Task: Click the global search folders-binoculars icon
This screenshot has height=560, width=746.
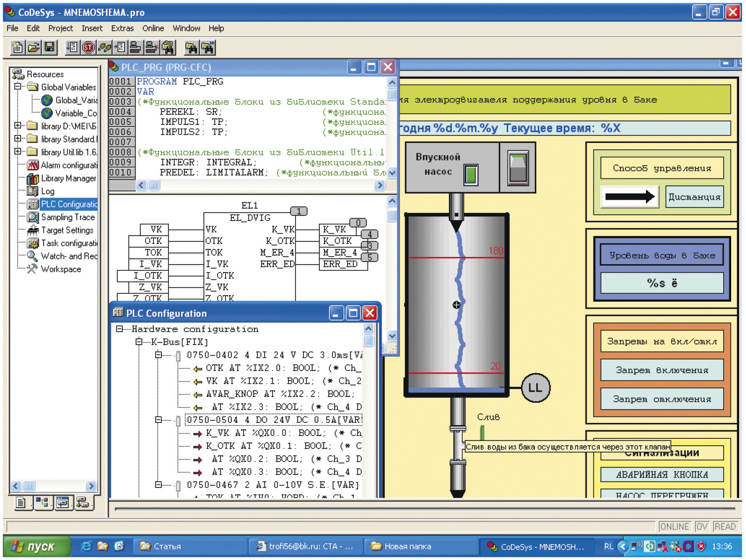Action: [x=168, y=48]
